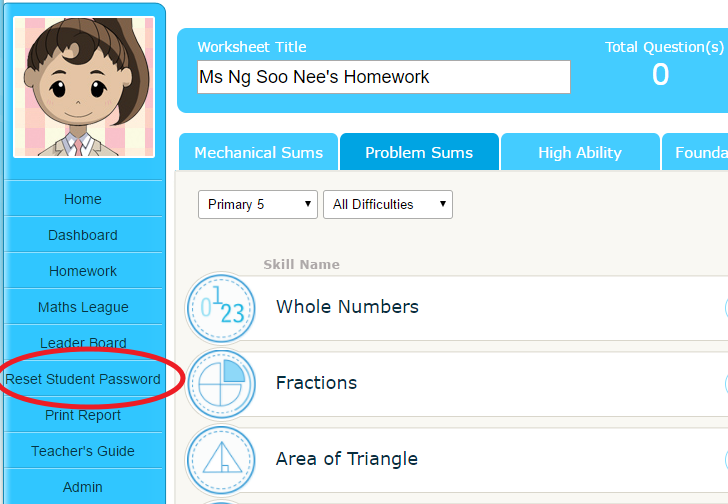Click the Area of Triangle icon
The width and height of the screenshot is (728, 504).
click(221, 460)
